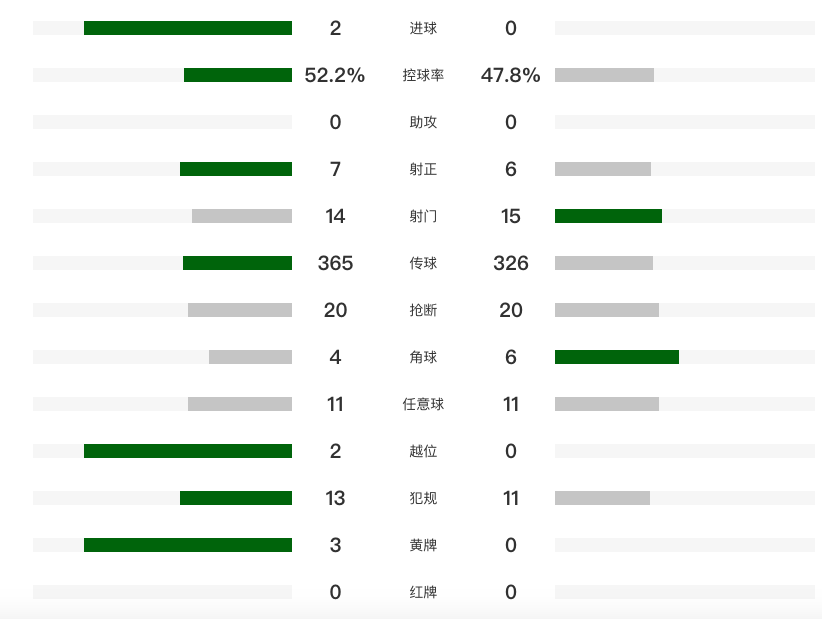
Task: Click the 进球 stat label
Action: 423,28
